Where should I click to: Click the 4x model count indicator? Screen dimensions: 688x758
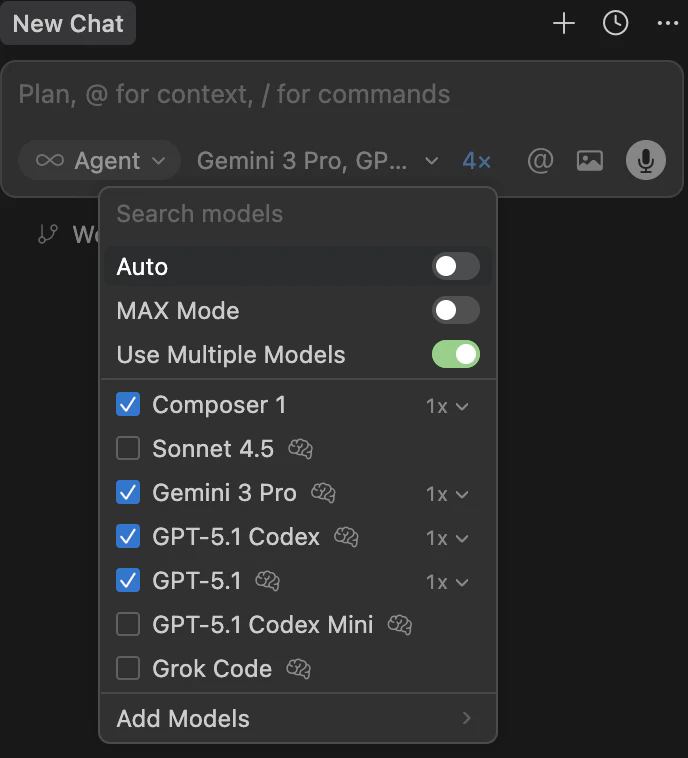pyautogui.click(x=477, y=160)
